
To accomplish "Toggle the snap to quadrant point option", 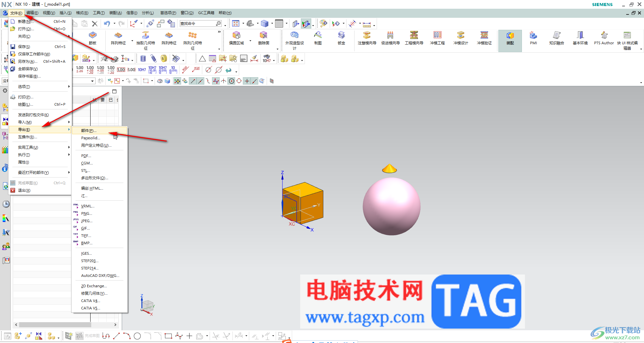I will coord(239,81).
